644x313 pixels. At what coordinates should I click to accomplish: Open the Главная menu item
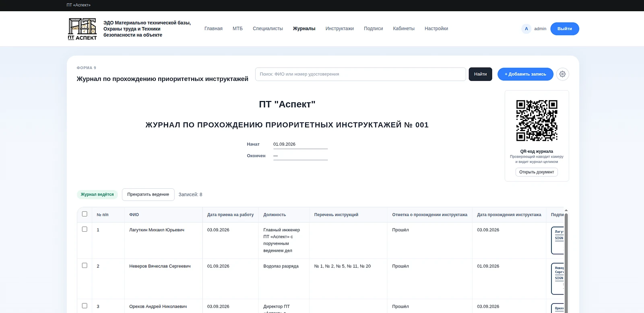pos(213,29)
